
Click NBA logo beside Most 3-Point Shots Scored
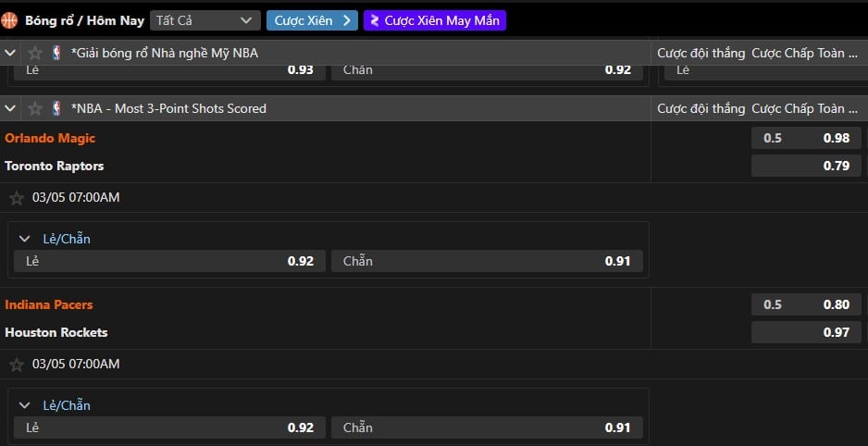click(56, 108)
